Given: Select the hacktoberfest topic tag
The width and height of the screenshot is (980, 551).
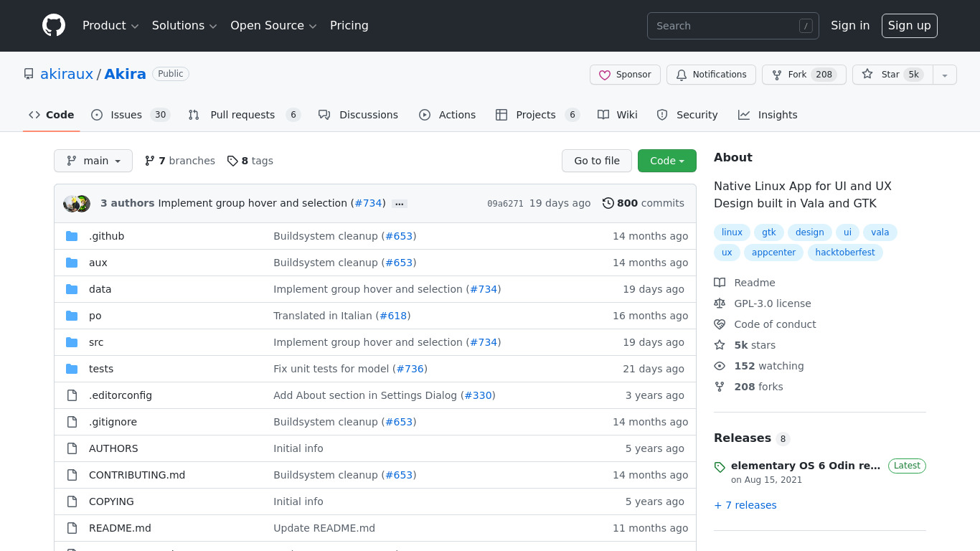Looking at the screenshot, I should [845, 253].
